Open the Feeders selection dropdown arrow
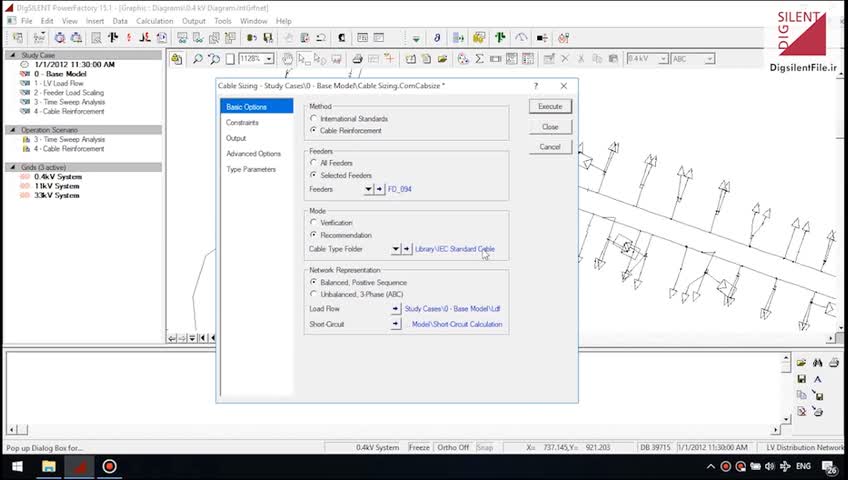848x480 pixels. 368,189
